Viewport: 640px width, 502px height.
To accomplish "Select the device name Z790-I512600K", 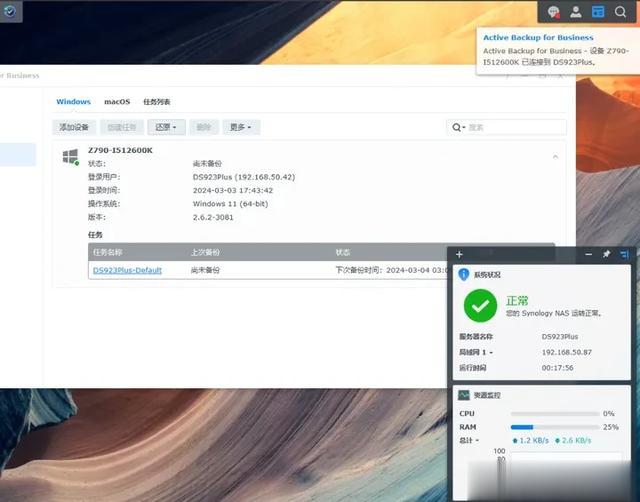I will click(120, 150).
